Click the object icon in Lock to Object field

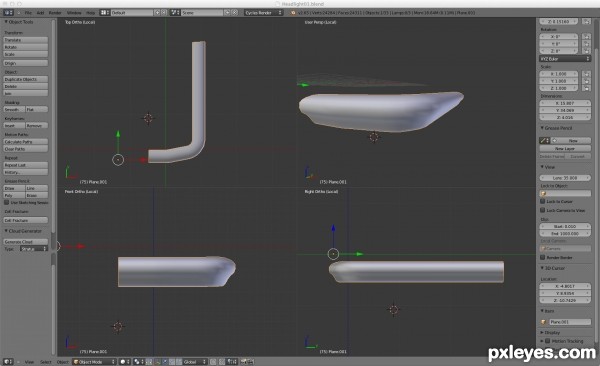544,193
